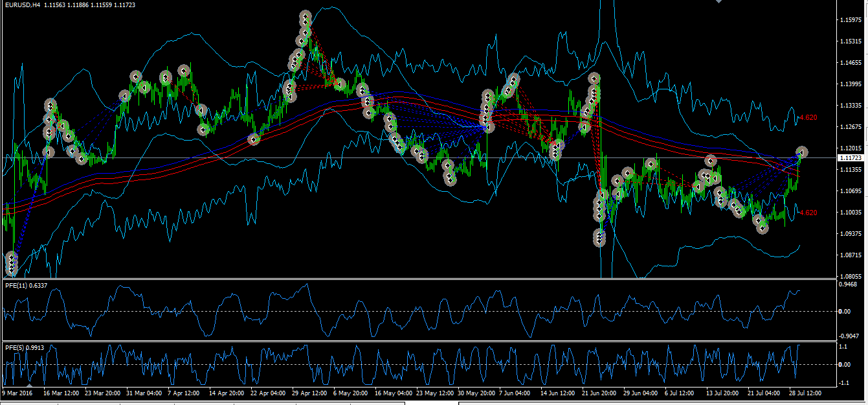Image resolution: width=868 pixels, height=405 pixels.
Task: Click price scale value 1.12675
Action: (x=850, y=127)
